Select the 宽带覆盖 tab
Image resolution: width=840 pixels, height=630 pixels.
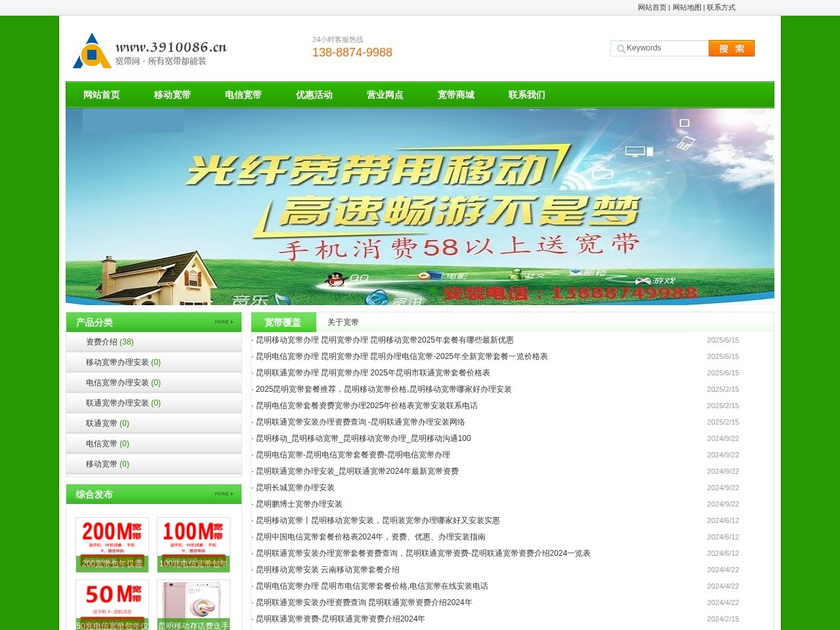point(283,322)
